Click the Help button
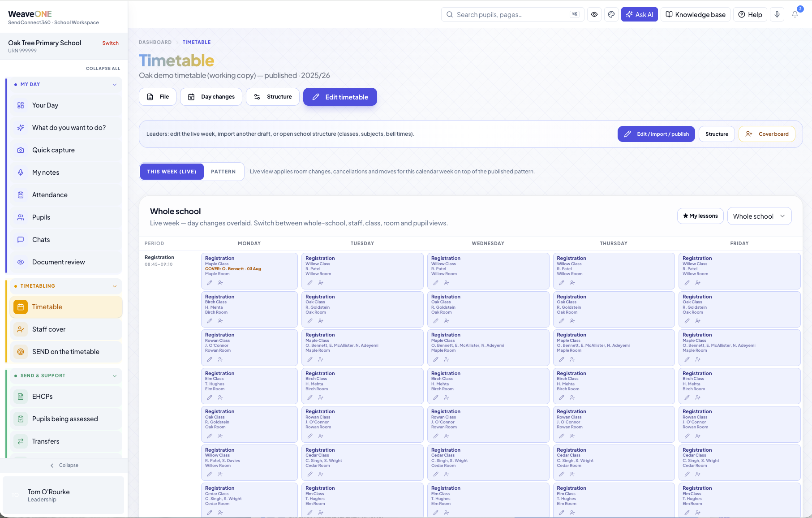The height and width of the screenshot is (518, 812). (750, 14)
